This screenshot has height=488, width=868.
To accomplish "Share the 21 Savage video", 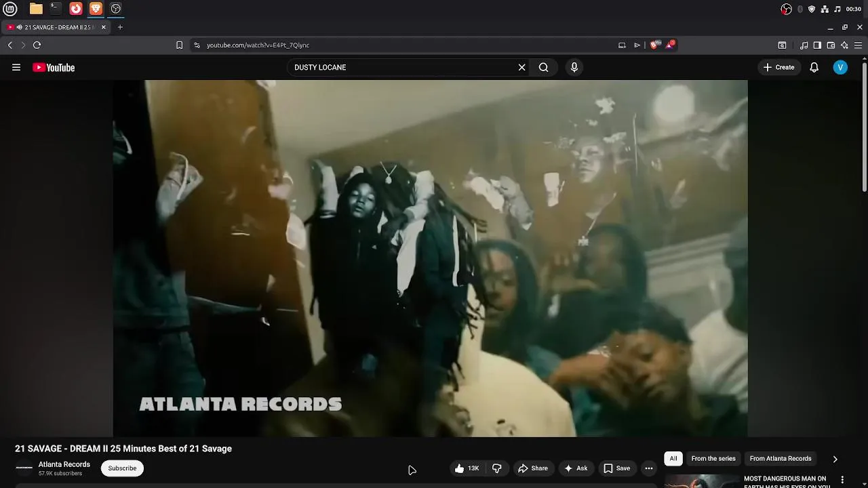I will point(532,468).
